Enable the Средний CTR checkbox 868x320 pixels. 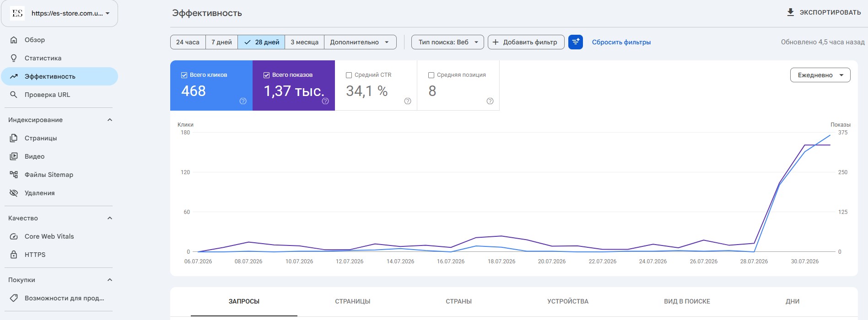[x=349, y=75]
